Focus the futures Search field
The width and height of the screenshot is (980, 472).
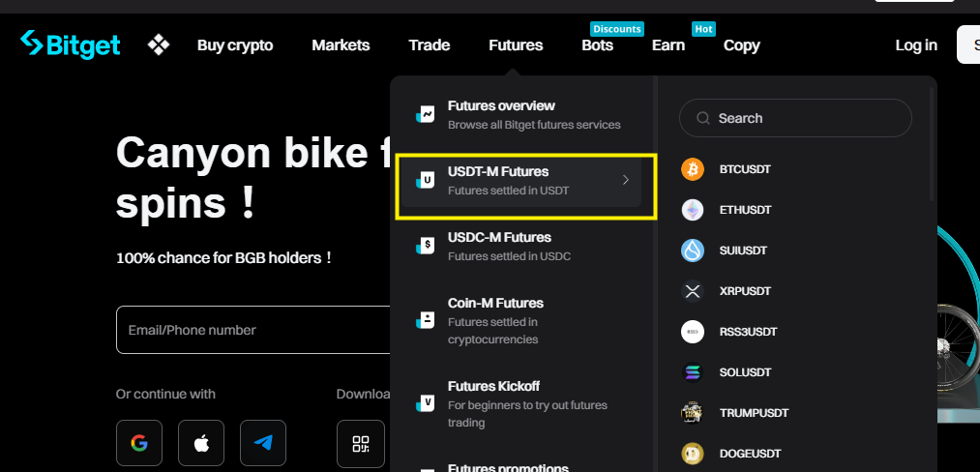click(x=795, y=118)
